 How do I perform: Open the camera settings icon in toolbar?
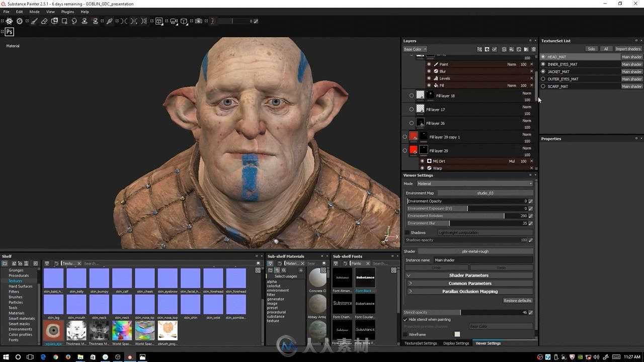[x=174, y=21]
